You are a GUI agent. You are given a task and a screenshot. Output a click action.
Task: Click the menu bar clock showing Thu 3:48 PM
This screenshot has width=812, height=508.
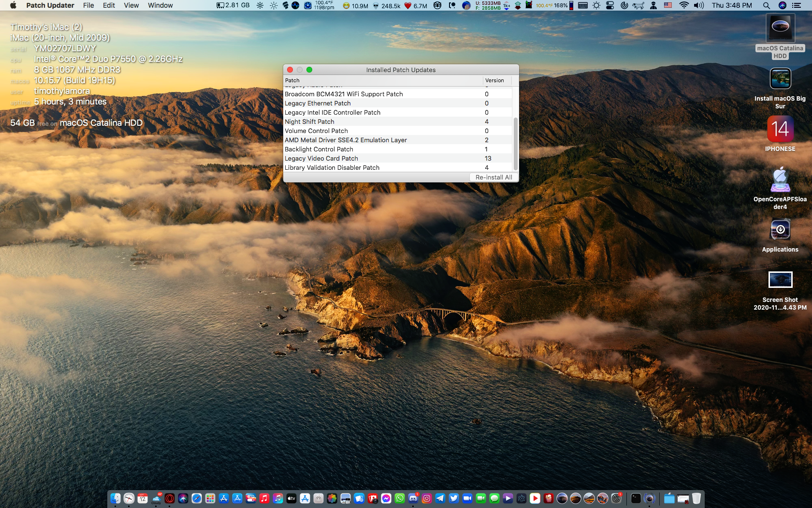732,5
